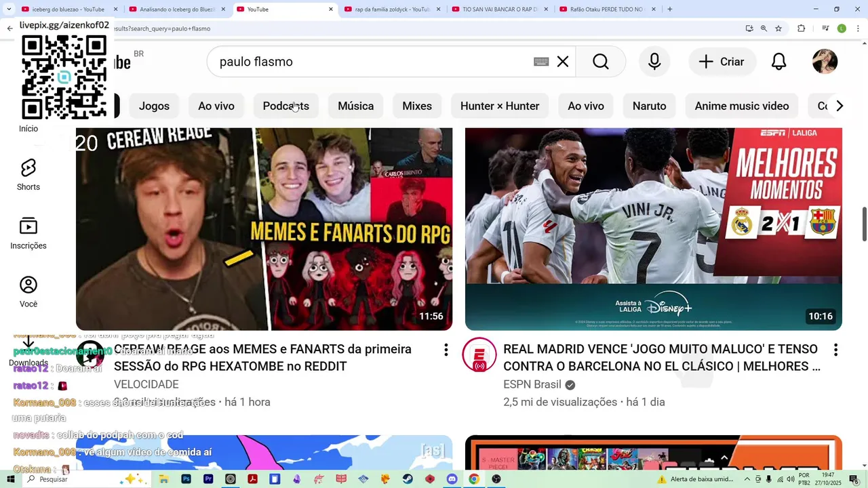This screenshot has height=488, width=868.
Task: Switch to the iceberg do bluezao tab
Action: [68, 9]
